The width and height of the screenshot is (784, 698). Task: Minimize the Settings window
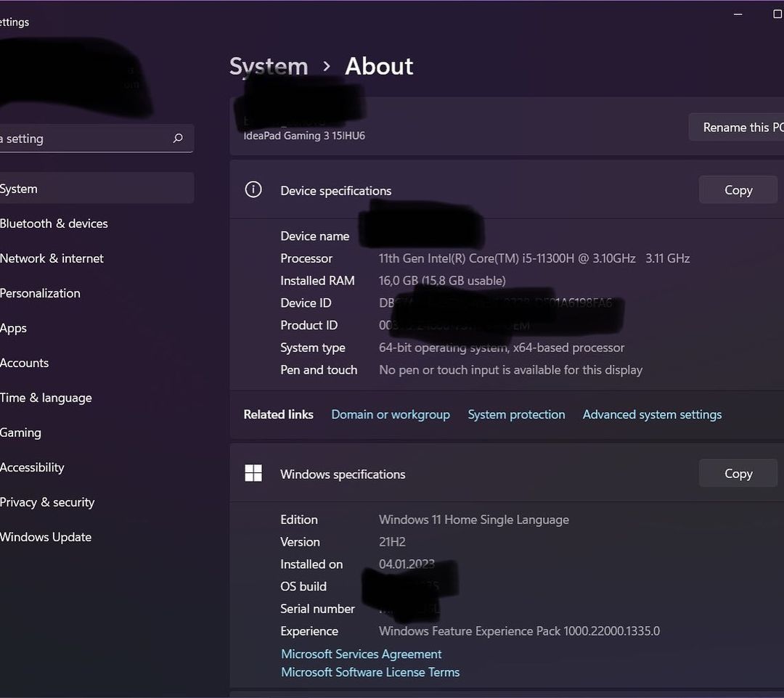(x=738, y=15)
